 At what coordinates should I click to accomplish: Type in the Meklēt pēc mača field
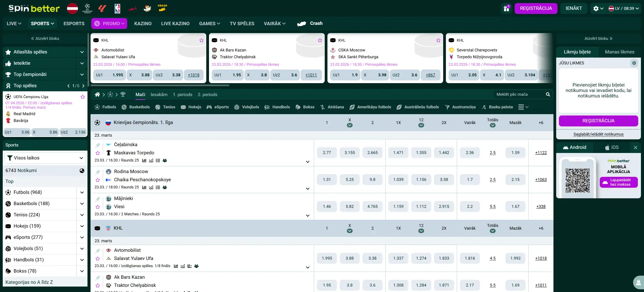pos(518,94)
